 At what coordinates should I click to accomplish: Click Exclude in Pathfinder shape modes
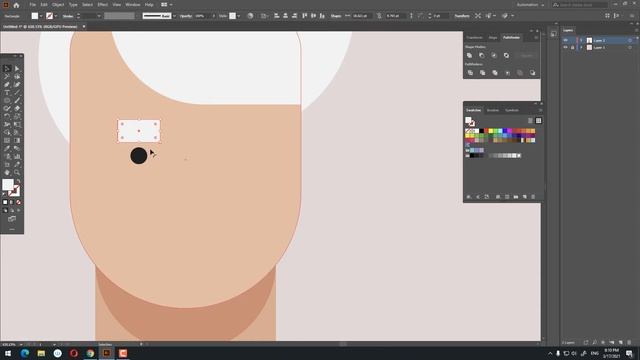click(x=507, y=56)
